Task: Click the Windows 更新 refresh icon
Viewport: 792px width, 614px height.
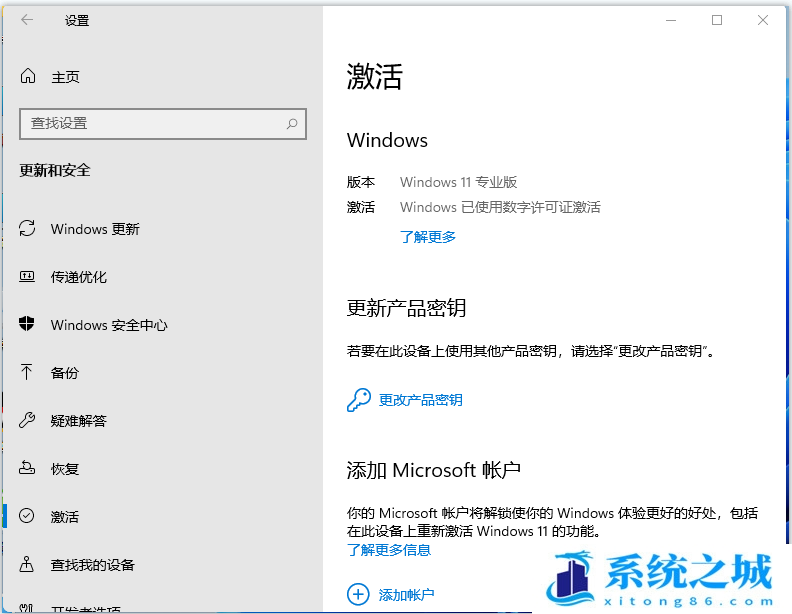Action: [x=27, y=228]
